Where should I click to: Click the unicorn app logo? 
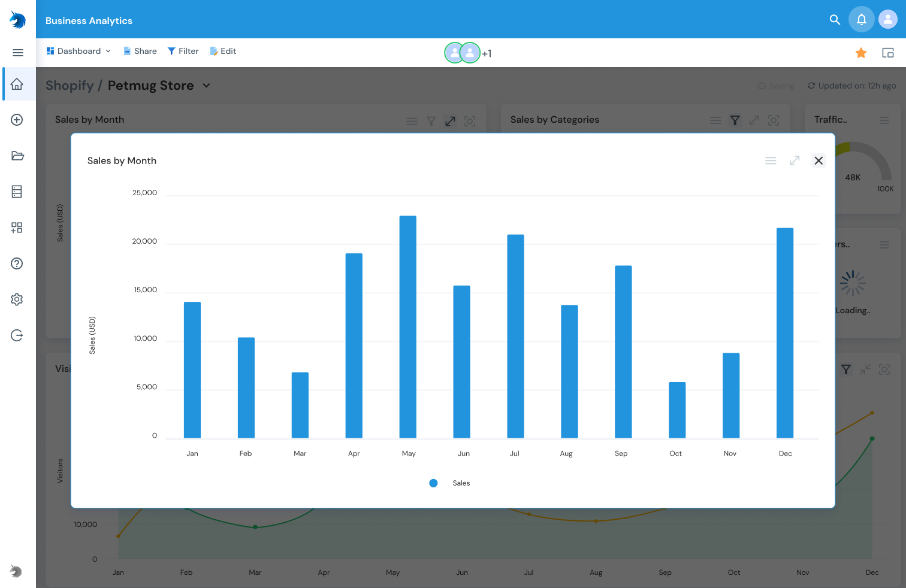tap(17, 20)
